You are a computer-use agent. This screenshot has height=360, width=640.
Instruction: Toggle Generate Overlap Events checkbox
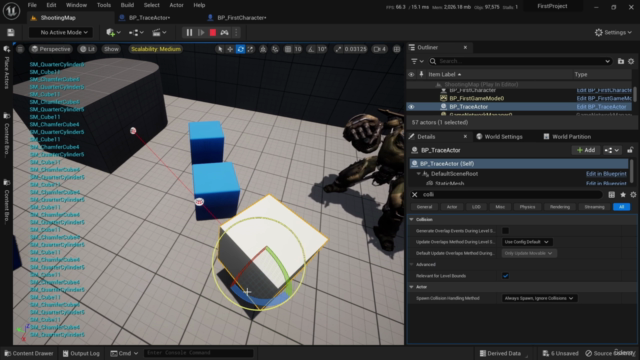click(x=505, y=231)
